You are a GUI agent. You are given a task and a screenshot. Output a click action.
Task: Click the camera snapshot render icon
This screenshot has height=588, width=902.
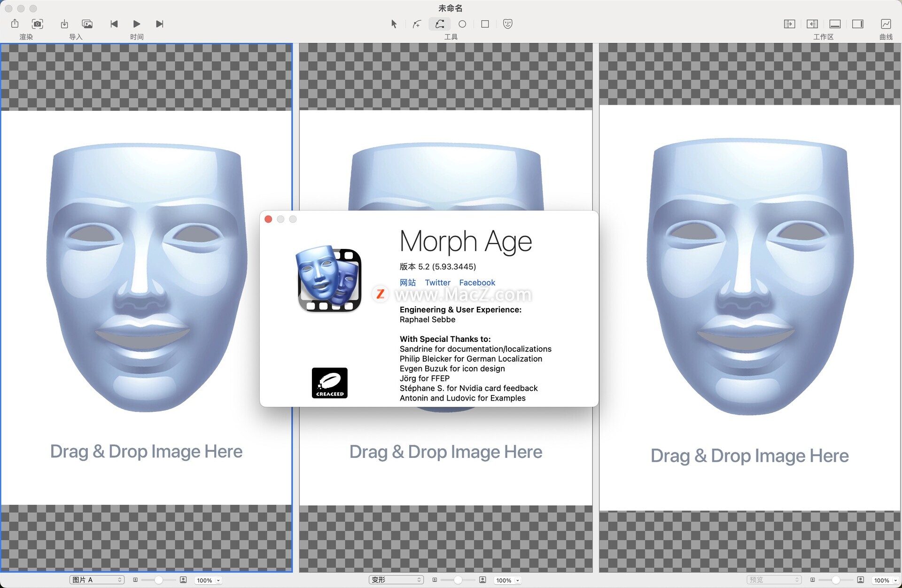38,23
